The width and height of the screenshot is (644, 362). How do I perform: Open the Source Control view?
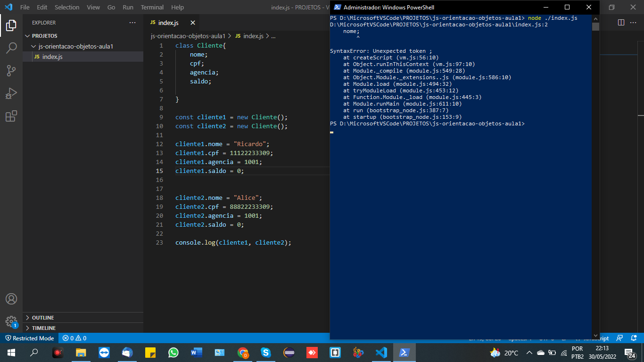11,71
